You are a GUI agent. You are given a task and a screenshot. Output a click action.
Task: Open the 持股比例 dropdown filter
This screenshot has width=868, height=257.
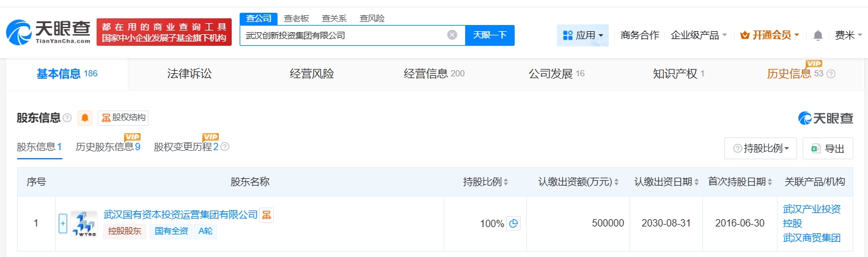pyautogui.click(x=760, y=148)
